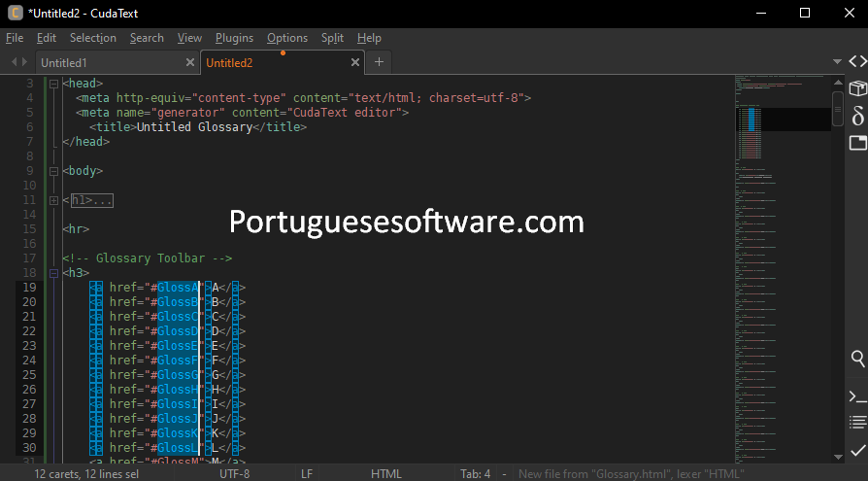This screenshot has width=868, height=481.
Task: Show the Console panel icon
Action: coord(857,395)
